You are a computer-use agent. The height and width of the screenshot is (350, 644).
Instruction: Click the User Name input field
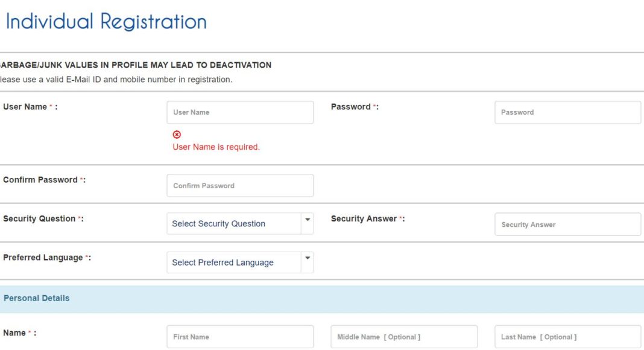coord(240,112)
